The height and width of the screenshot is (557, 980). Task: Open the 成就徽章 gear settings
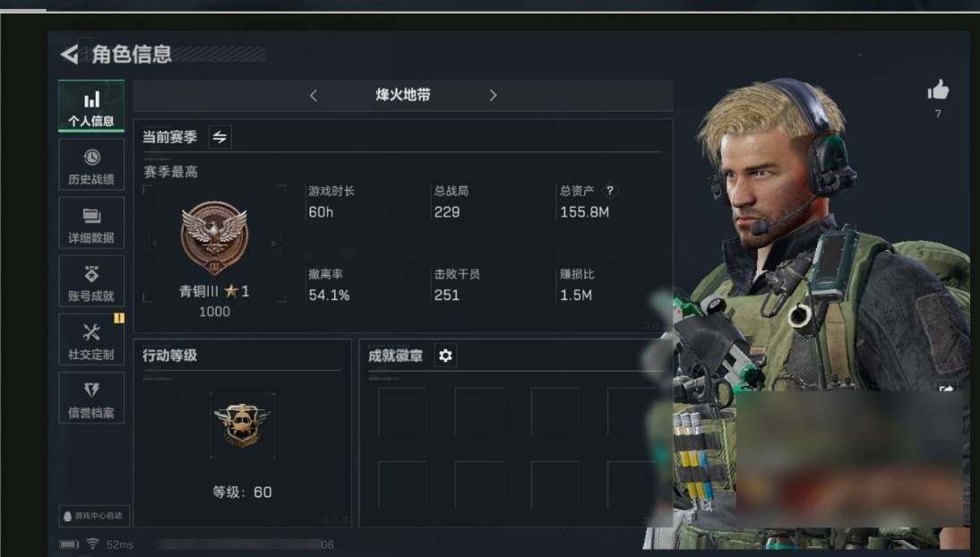pyautogui.click(x=445, y=356)
